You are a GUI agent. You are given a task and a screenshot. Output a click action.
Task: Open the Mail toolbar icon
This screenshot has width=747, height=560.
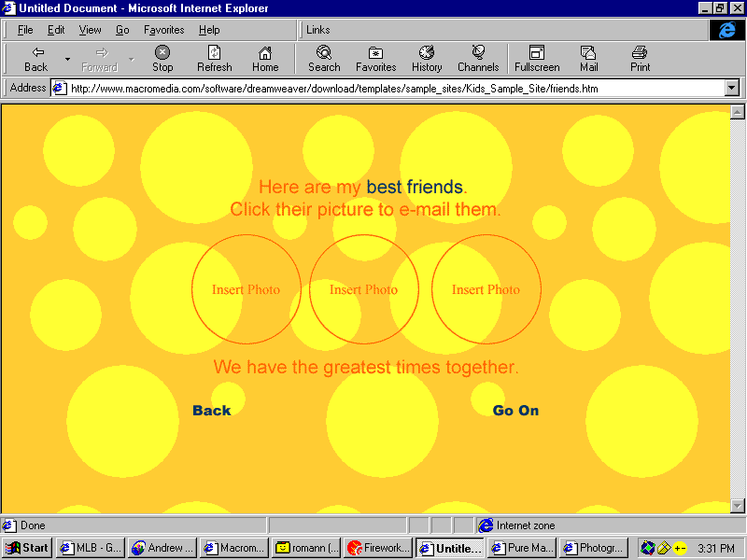(588, 52)
